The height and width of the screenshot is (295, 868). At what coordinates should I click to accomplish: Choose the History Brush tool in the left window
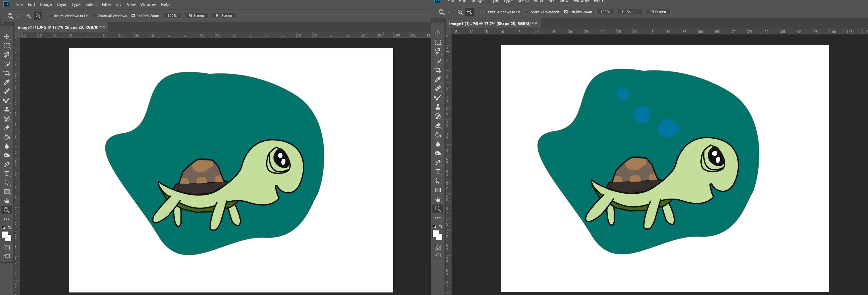7,118
